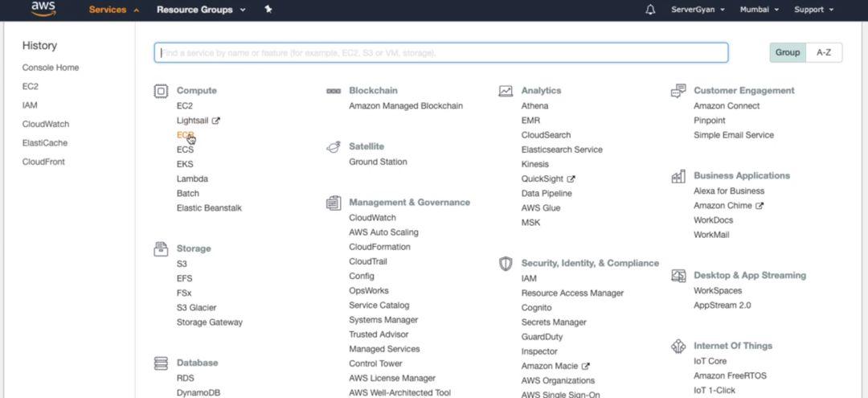Open the Lambda service
868x398 pixels.
pos(192,178)
